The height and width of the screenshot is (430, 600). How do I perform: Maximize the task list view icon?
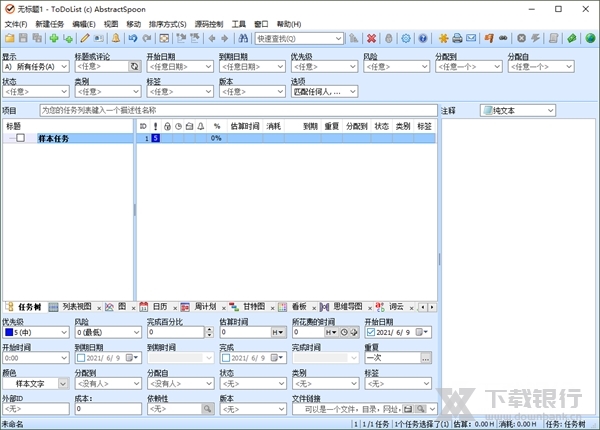click(164, 38)
